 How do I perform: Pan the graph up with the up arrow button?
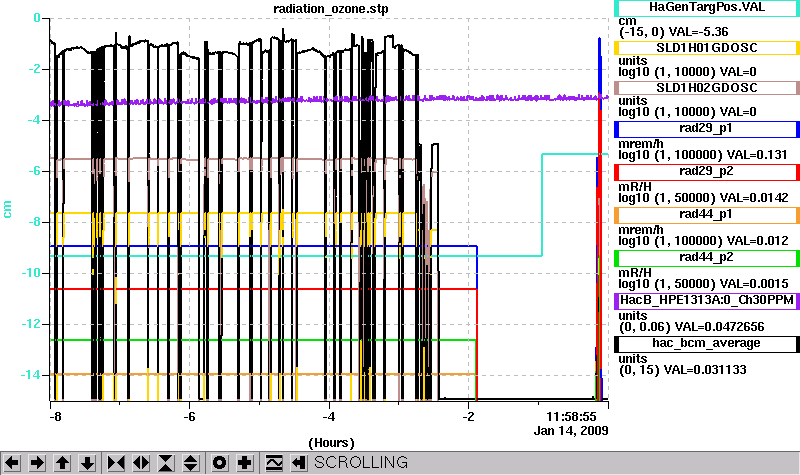click(62, 463)
